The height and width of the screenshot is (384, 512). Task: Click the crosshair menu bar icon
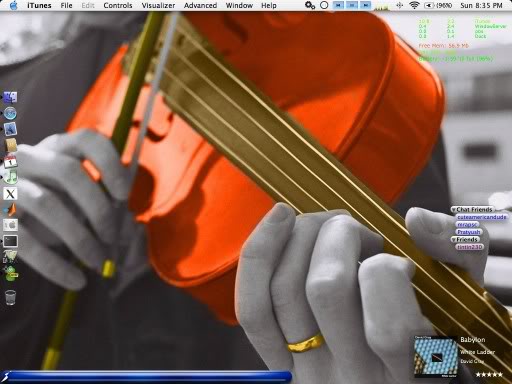click(400, 5)
